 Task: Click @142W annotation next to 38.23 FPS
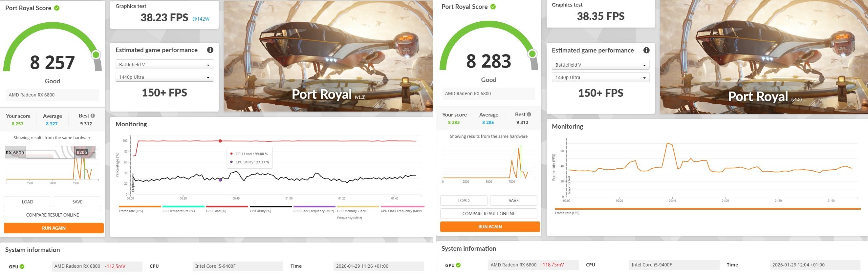(201, 19)
